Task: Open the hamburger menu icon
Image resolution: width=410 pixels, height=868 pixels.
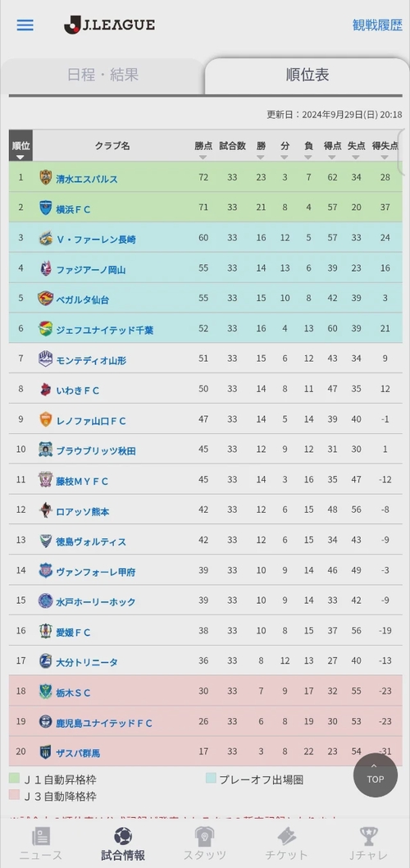Action: tap(25, 25)
